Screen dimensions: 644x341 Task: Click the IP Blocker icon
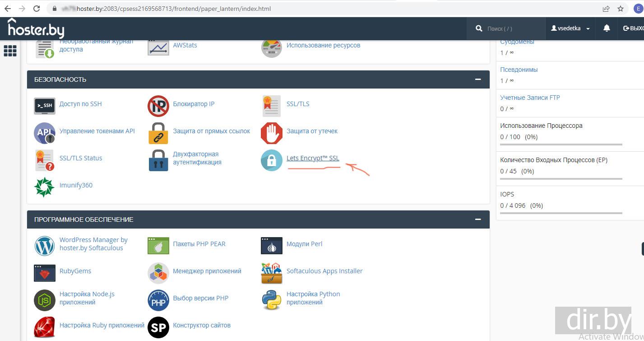tap(158, 106)
